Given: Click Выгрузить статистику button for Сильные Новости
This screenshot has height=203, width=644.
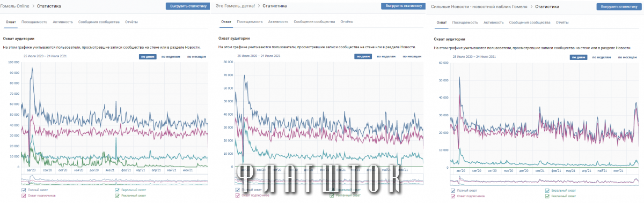Looking at the screenshot, I should pyautogui.click(x=619, y=6).
